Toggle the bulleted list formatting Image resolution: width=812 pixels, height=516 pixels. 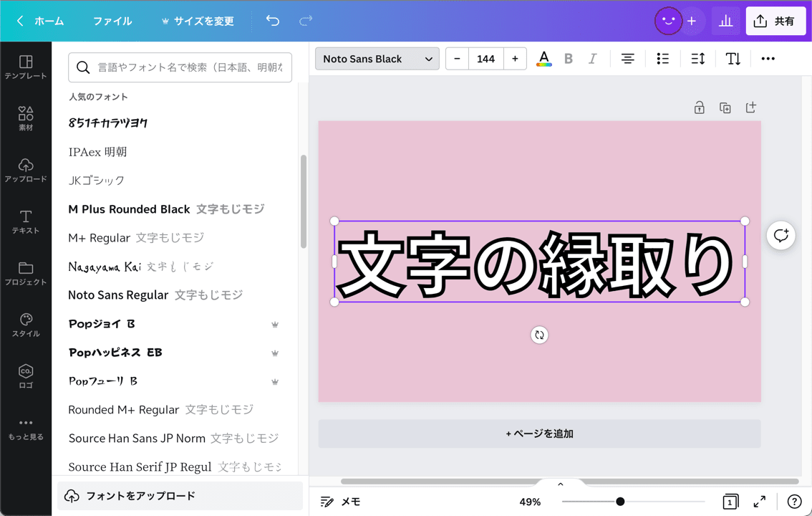click(x=662, y=58)
